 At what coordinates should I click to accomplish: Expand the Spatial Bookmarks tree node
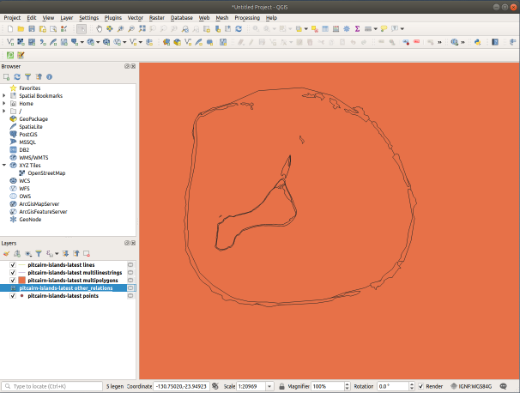(x=4, y=96)
